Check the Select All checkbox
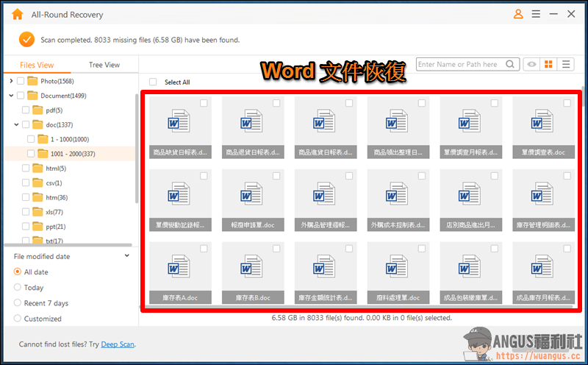 tap(153, 82)
